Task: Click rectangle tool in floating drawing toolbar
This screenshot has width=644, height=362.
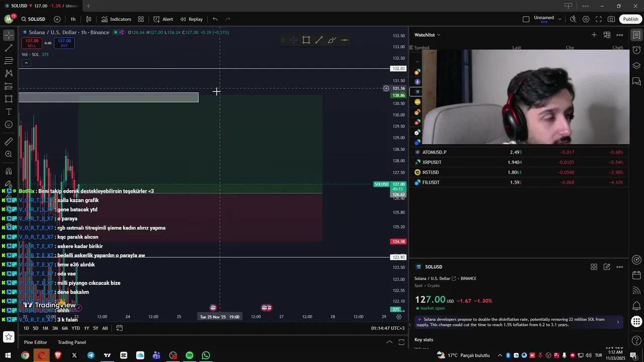Action: tap(306, 40)
